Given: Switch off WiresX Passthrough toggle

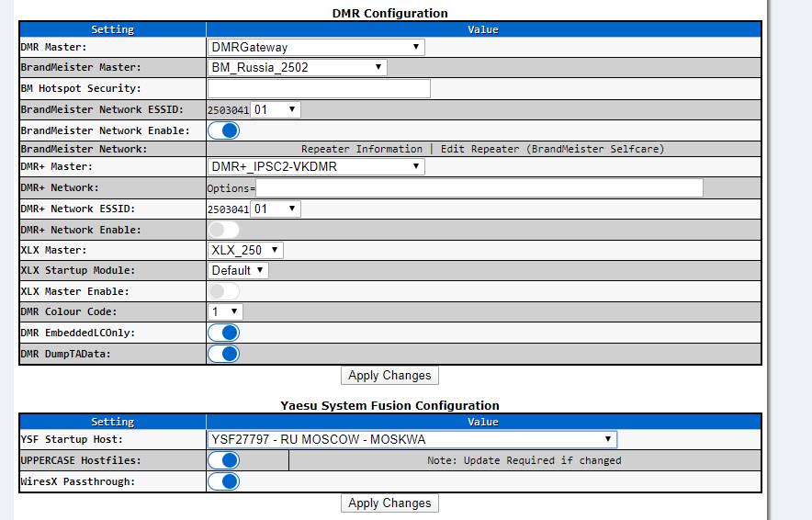Looking at the screenshot, I should tap(224, 481).
